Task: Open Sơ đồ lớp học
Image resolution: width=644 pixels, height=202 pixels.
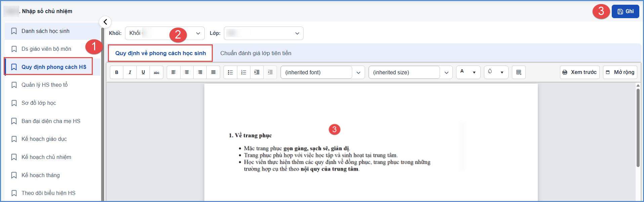Action: pyautogui.click(x=52, y=103)
